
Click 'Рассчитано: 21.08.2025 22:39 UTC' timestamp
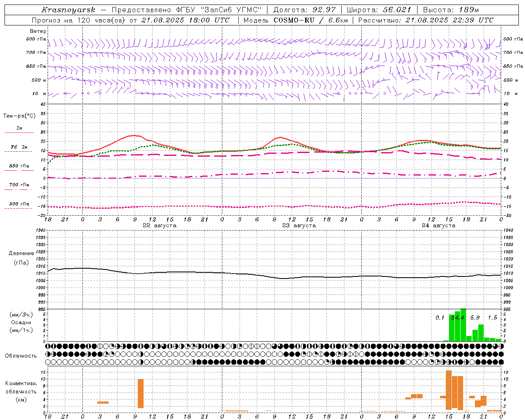[x=426, y=20]
